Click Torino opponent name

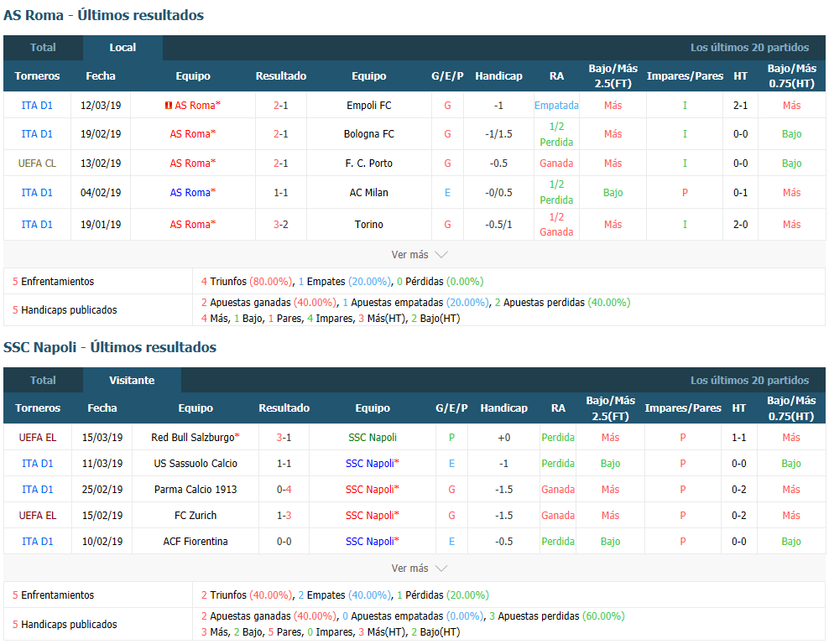point(369,225)
